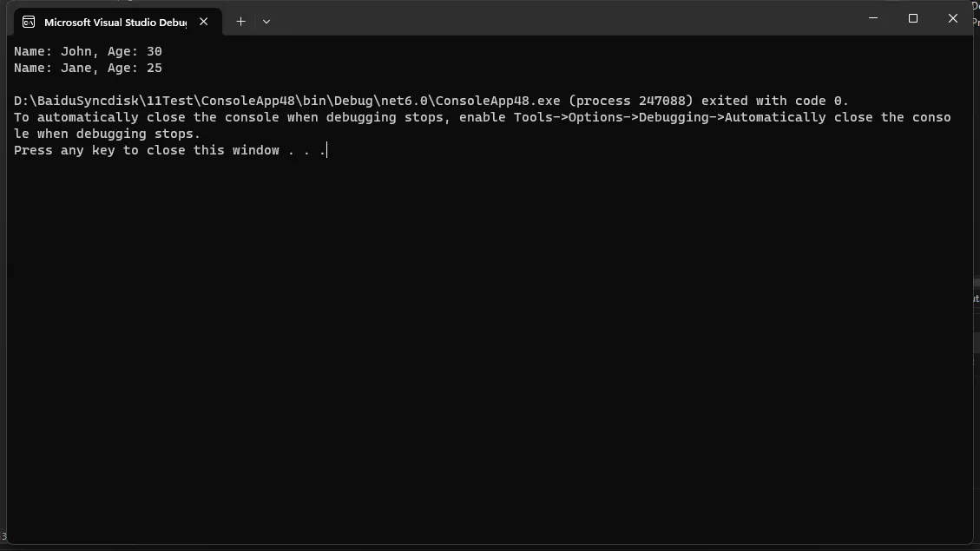This screenshot has height=551, width=980.
Task: Click the 'ConsoleApp48.exe' text in path
Action: pos(498,101)
